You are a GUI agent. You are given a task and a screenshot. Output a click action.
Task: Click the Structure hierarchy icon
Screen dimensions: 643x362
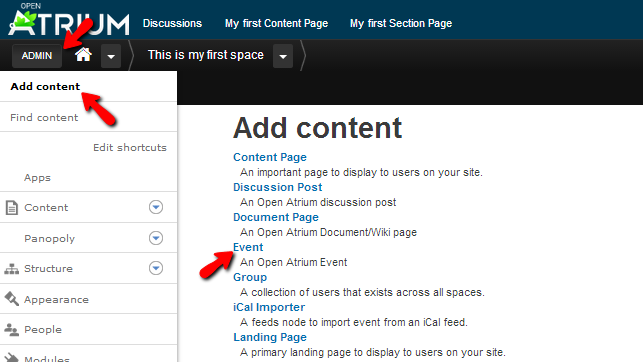coord(11,269)
